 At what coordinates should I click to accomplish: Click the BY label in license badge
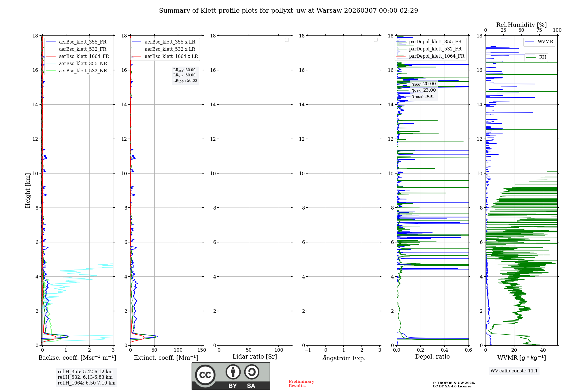pyautogui.click(x=233, y=386)
